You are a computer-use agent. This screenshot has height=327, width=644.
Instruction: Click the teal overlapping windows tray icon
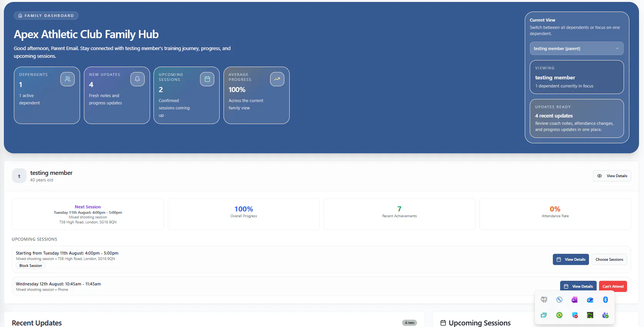[544, 315]
